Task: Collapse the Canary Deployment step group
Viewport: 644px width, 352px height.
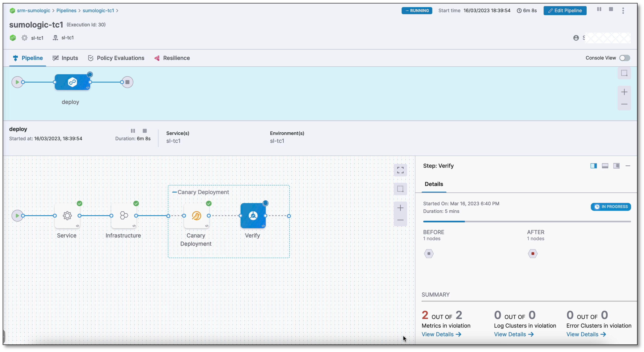Action: (x=174, y=192)
